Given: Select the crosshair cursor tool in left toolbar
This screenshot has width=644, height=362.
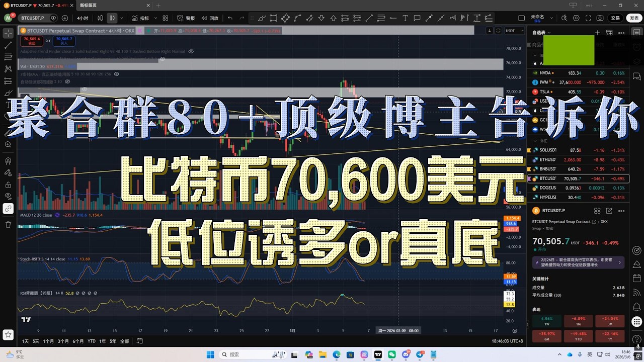Looking at the screenshot, I should click(8, 33).
